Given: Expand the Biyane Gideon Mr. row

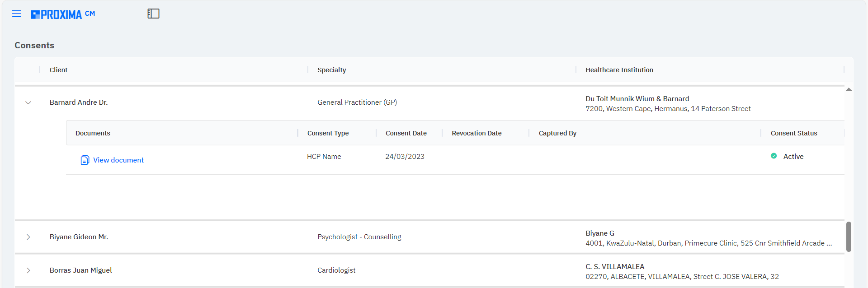Looking at the screenshot, I should (x=28, y=237).
